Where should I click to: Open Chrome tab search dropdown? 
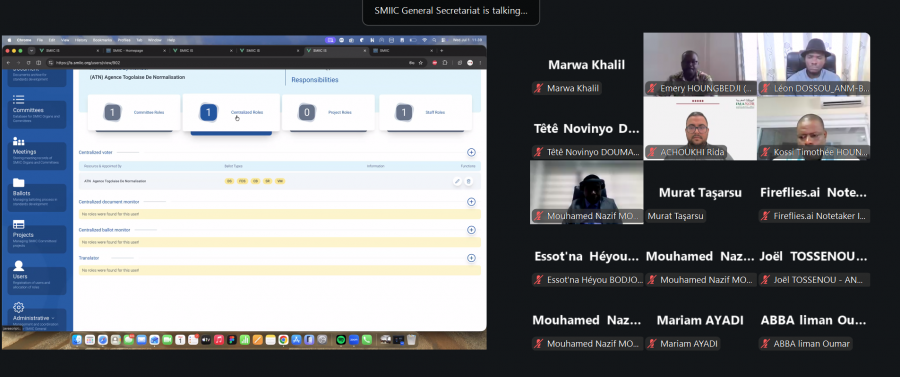32,50
